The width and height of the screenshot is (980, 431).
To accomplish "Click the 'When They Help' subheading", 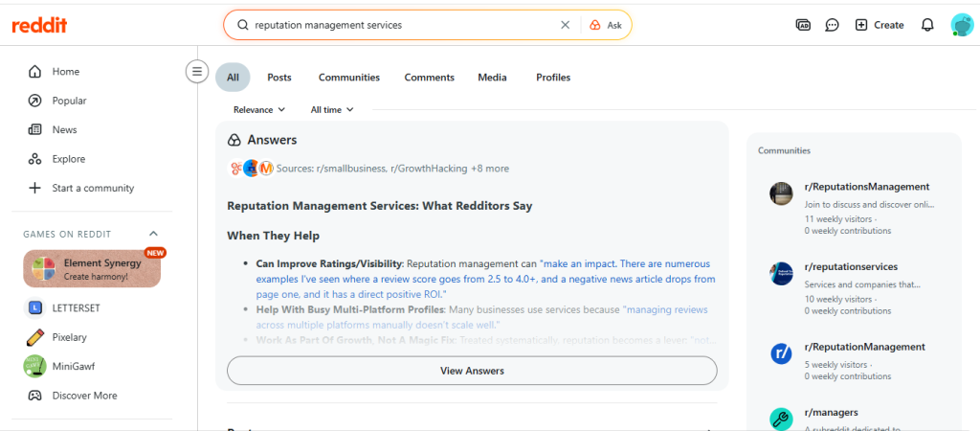I will coord(273,236).
